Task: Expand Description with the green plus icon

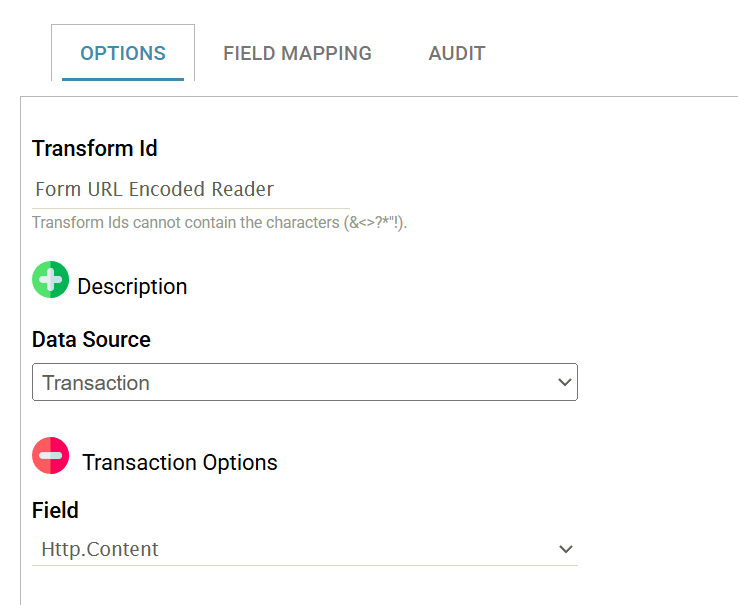Action: pos(50,280)
